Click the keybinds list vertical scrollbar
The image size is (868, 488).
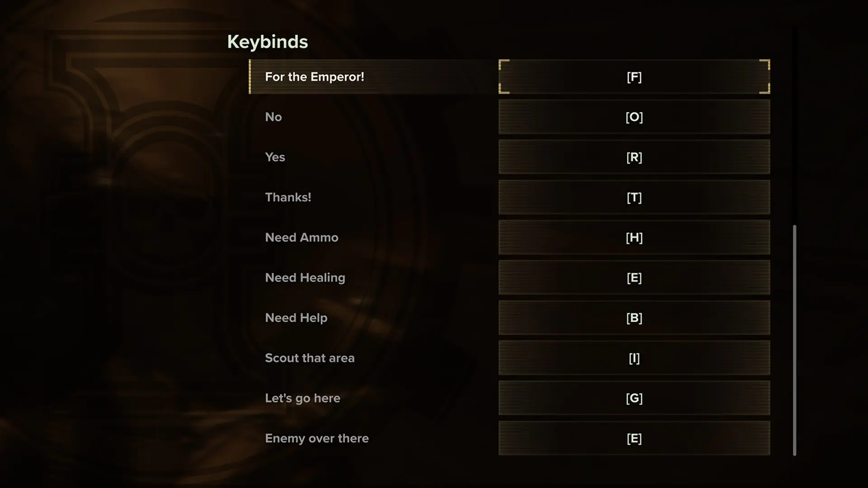pyautogui.click(x=795, y=340)
